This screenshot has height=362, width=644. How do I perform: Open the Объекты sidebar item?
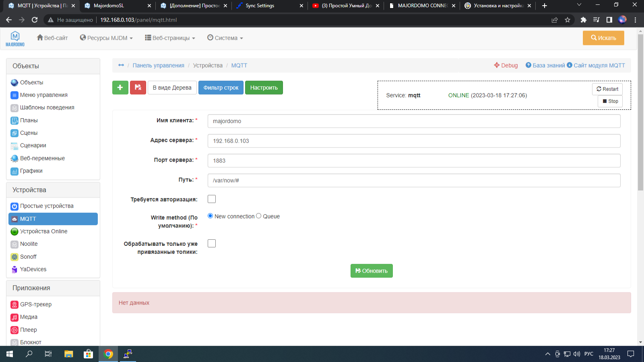31,82
